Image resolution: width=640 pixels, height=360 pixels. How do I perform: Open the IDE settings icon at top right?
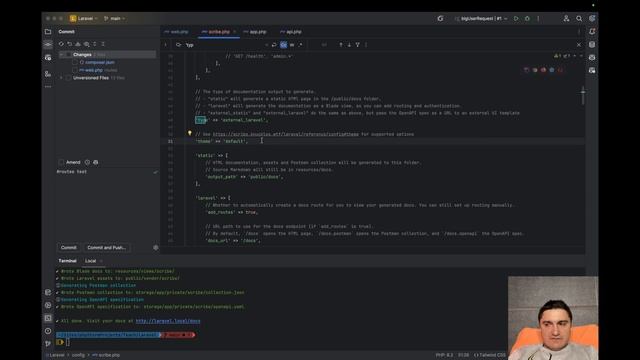click(592, 18)
